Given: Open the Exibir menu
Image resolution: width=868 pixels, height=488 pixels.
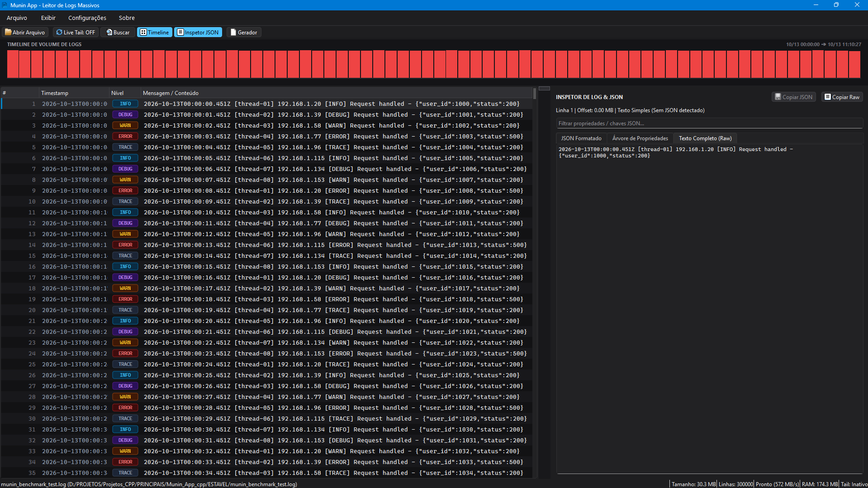Looking at the screenshot, I should point(48,18).
